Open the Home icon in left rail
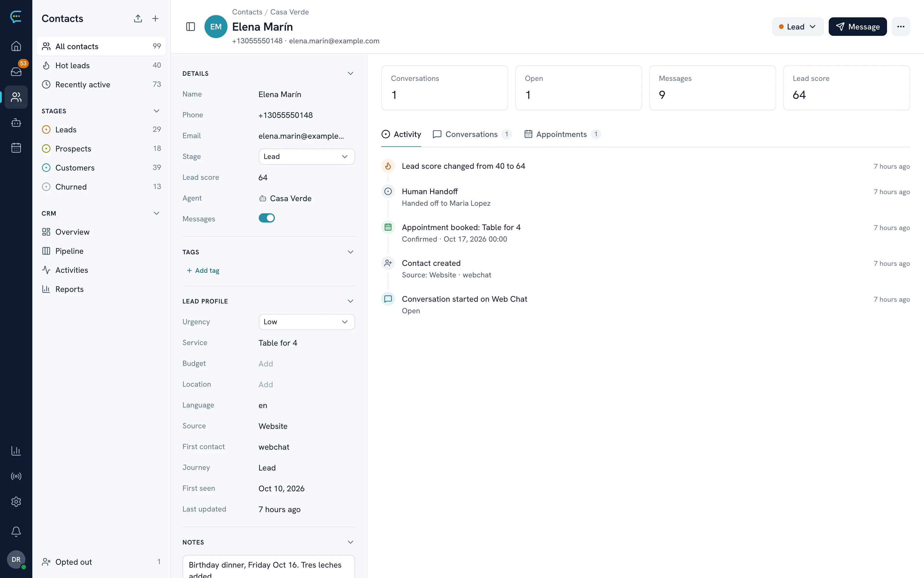Screen dimensions: 924x578 (16, 46)
